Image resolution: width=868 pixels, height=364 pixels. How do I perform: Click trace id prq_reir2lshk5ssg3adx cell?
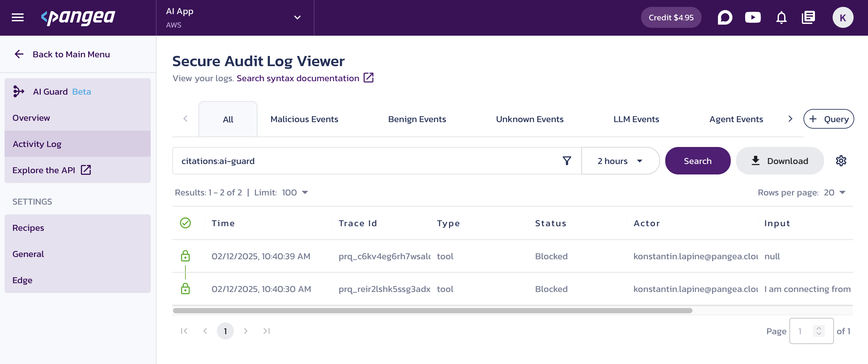[x=384, y=289]
